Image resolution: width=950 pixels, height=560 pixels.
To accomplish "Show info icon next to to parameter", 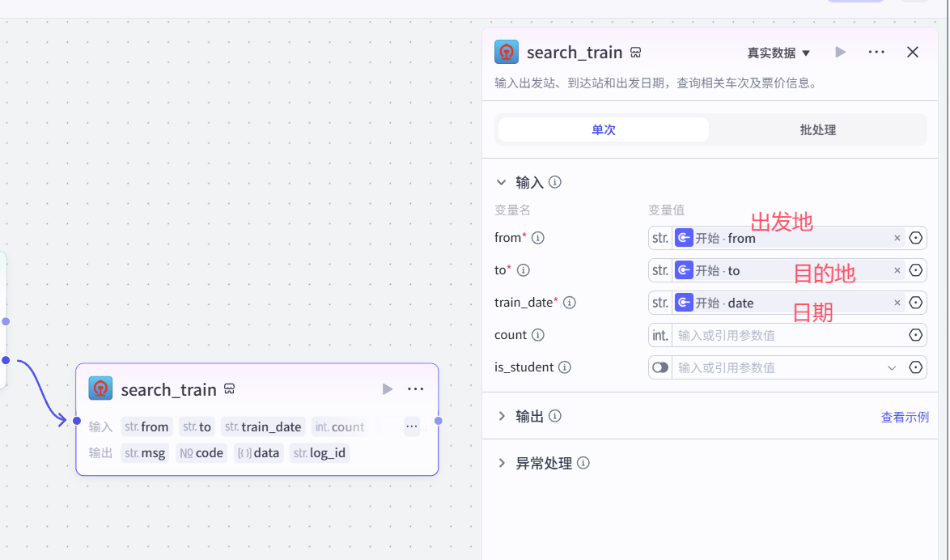I will click(524, 270).
